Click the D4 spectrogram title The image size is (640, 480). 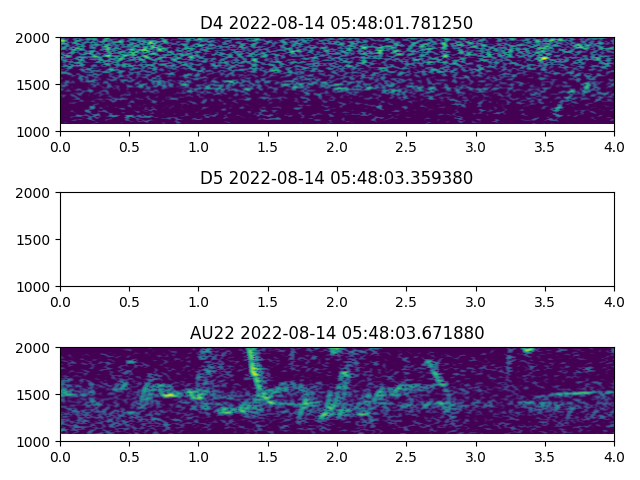(x=336, y=23)
